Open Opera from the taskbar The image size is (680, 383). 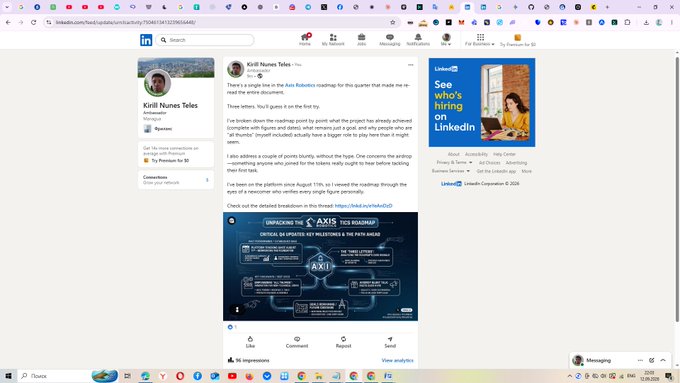pos(180,376)
